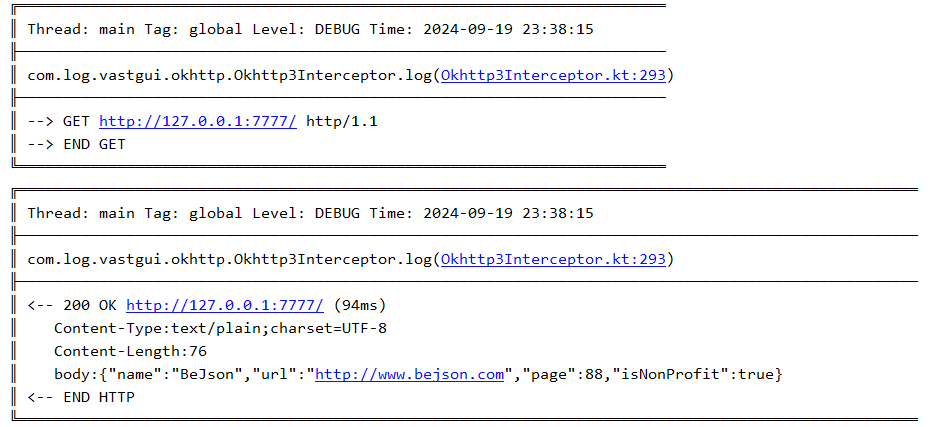This screenshot has height=427, width=931.
Task: Open Okhttp3Interceptor.kt:293 link in the 200 OK response block
Action: pyautogui.click(x=553, y=260)
